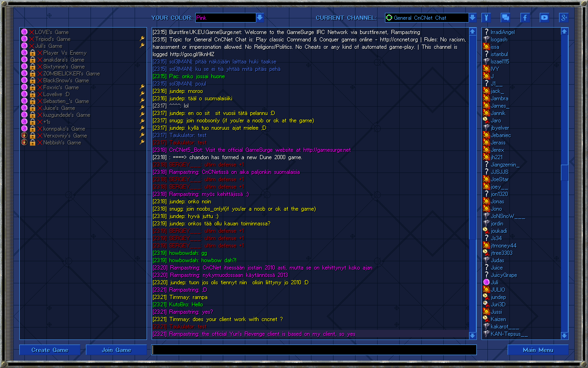Image resolution: width=588 pixels, height=368 pixels.
Task: Select player jtmoney44 in the player list
Action: [503, 246]
